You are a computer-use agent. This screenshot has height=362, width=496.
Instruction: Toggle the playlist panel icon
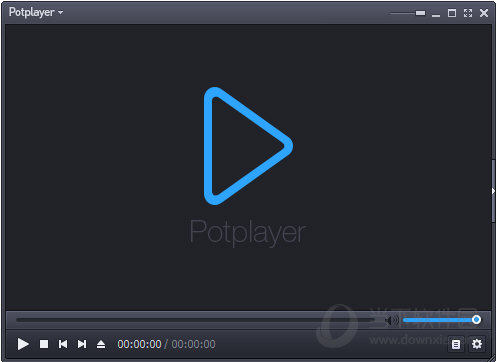456,344
